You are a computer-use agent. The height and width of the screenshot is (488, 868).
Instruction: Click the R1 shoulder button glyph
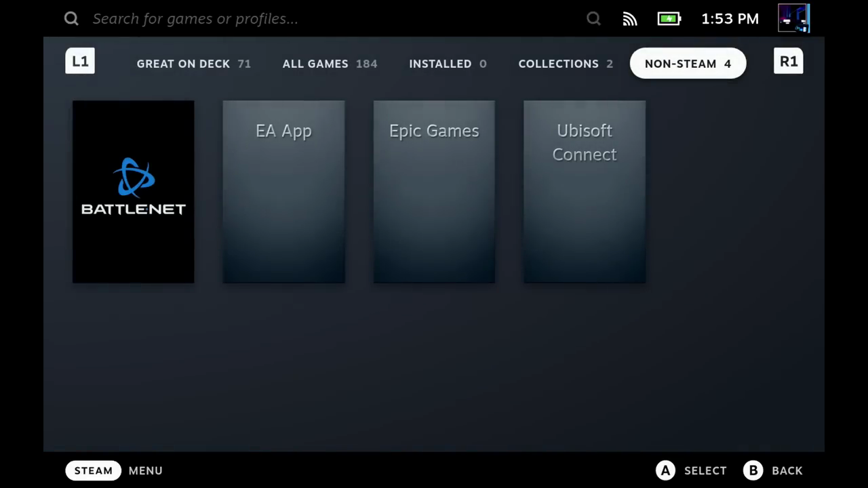[788, 61]
